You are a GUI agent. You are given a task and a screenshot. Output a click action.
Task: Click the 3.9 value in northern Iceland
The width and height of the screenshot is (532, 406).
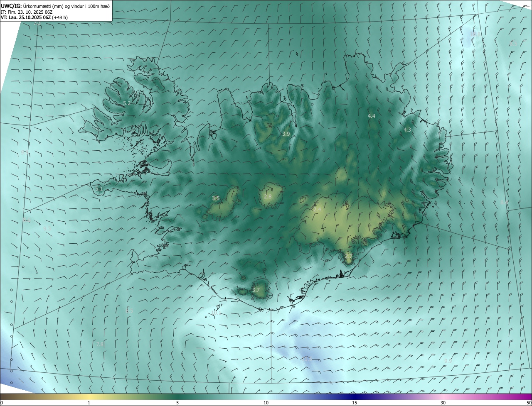point(286,134)
